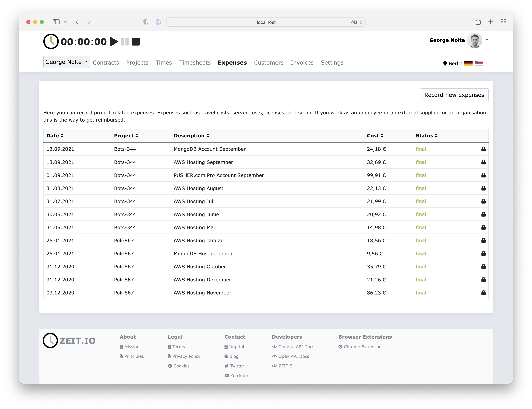This screenshot has width=532, height=409.
Task: Open the Invoices tab
Action: point(302,63)
